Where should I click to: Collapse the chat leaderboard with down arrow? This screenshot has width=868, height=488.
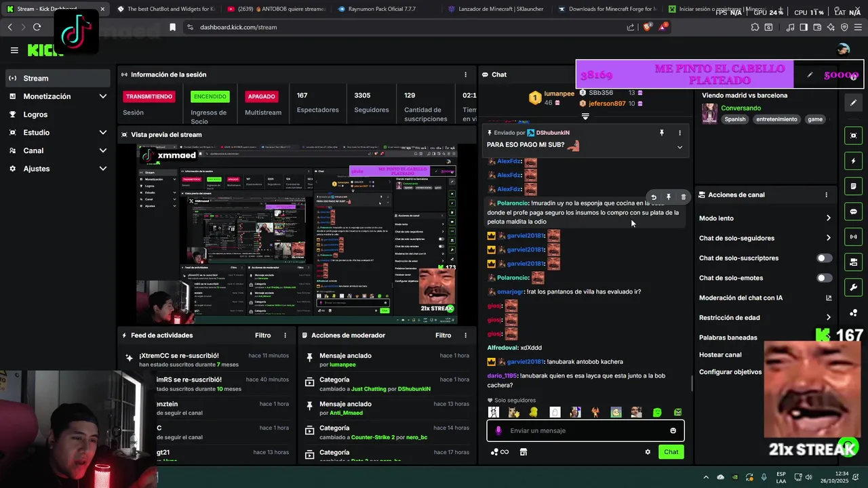pos(585,117)
